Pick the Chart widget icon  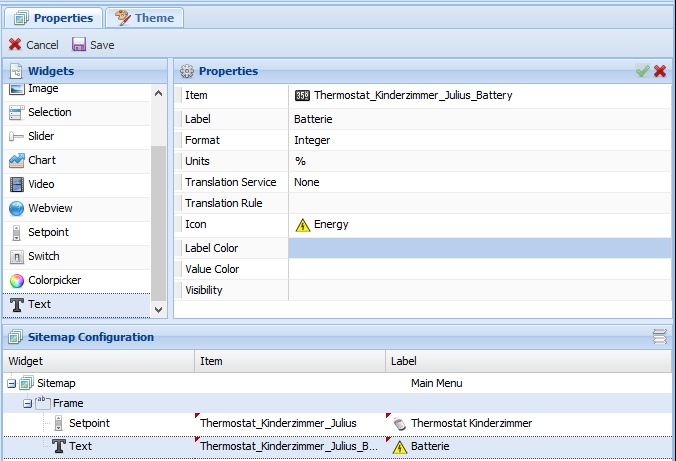tap(17, 160)
